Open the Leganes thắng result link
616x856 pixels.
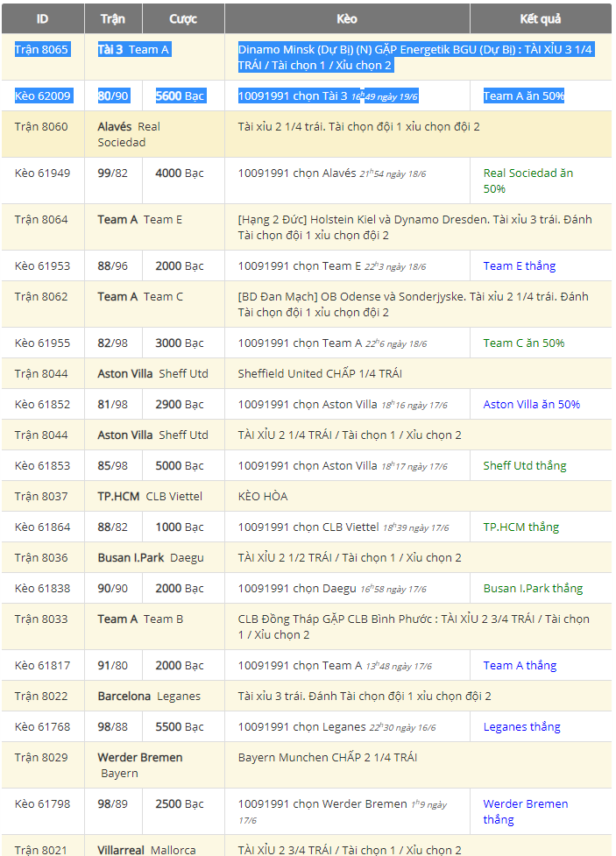[521, 726]
